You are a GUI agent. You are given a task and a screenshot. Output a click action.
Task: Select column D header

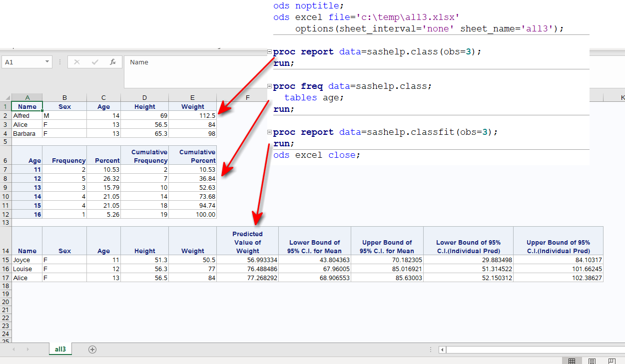coord(144,97)
